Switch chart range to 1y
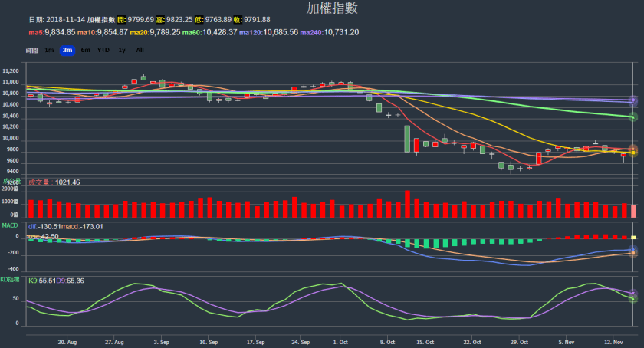Viewport: 644px width, 348px height. pos(122,50)
